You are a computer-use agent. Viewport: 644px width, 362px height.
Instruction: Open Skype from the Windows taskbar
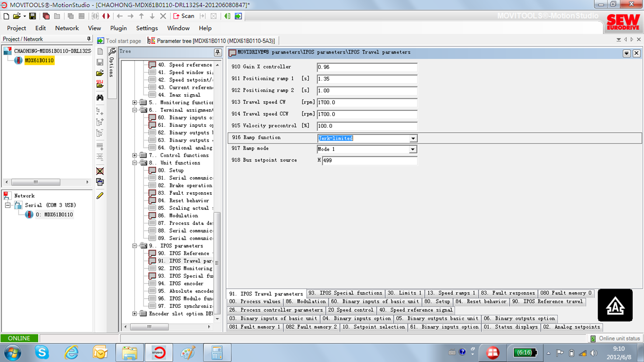tap(42, 352)
